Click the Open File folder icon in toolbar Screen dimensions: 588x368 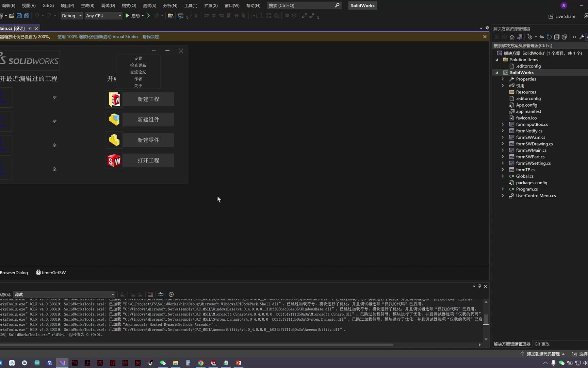[x=12, y=16]
